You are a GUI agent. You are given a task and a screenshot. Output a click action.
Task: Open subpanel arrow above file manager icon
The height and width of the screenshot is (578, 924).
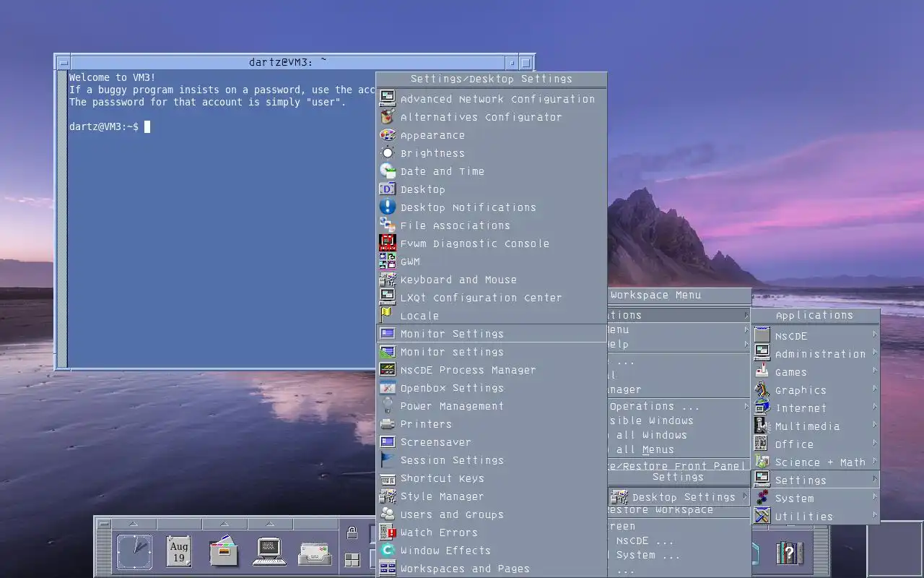coord(224,524)
